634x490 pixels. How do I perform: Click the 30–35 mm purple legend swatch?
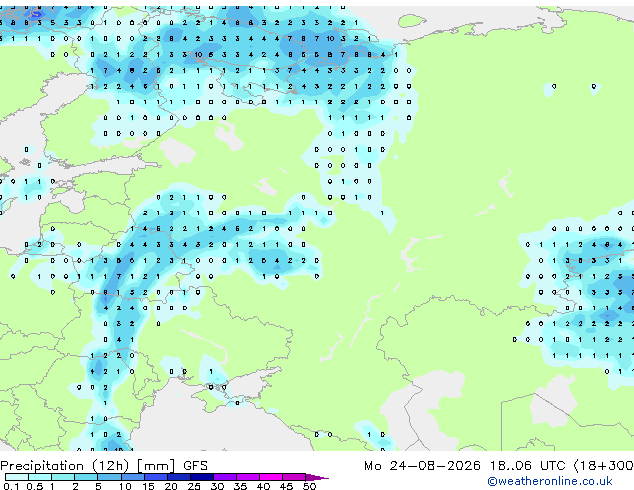(225, 477)
